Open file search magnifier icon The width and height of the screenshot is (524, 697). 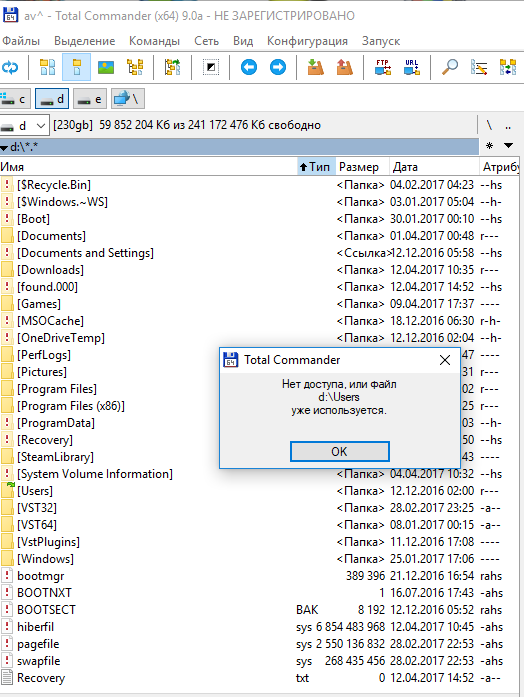pos(449,68)
